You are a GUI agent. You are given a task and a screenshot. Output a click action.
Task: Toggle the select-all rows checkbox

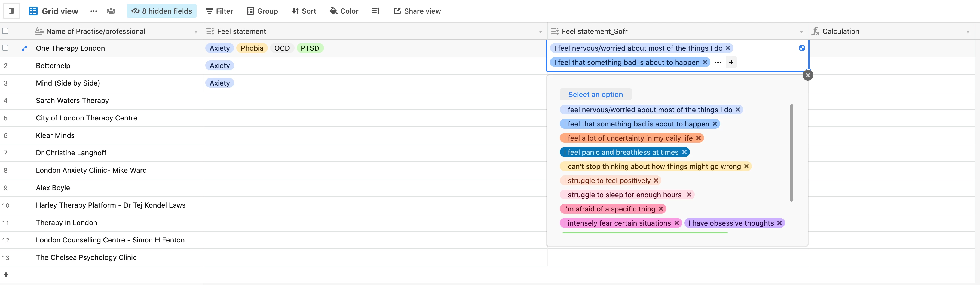pyautogui.click(x=5, y=31)
